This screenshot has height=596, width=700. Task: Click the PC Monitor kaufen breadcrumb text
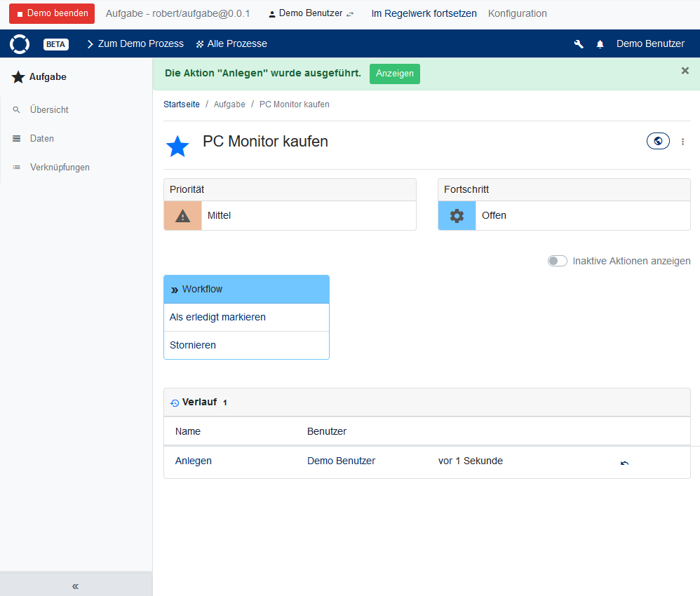pyautogui.click(x=294, y=104)
